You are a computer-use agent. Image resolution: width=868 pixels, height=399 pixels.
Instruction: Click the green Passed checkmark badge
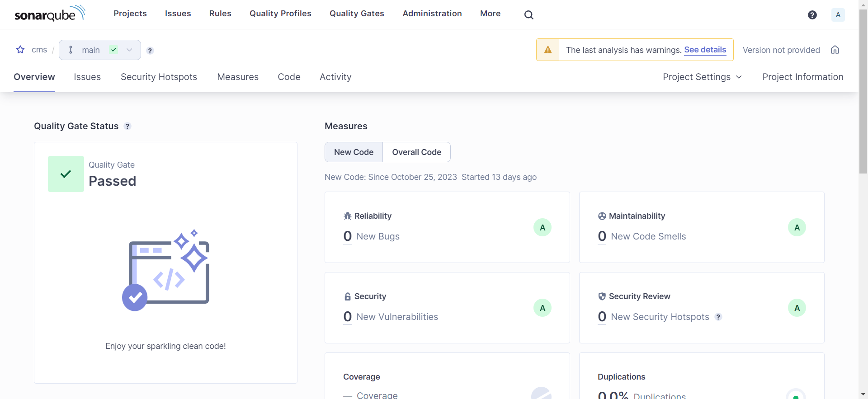[66, 174]
